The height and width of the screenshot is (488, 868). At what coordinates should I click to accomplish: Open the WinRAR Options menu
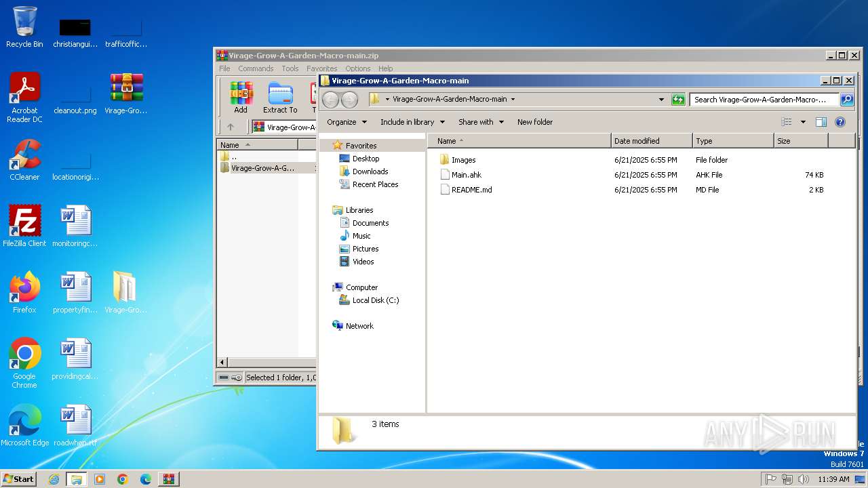358,68
